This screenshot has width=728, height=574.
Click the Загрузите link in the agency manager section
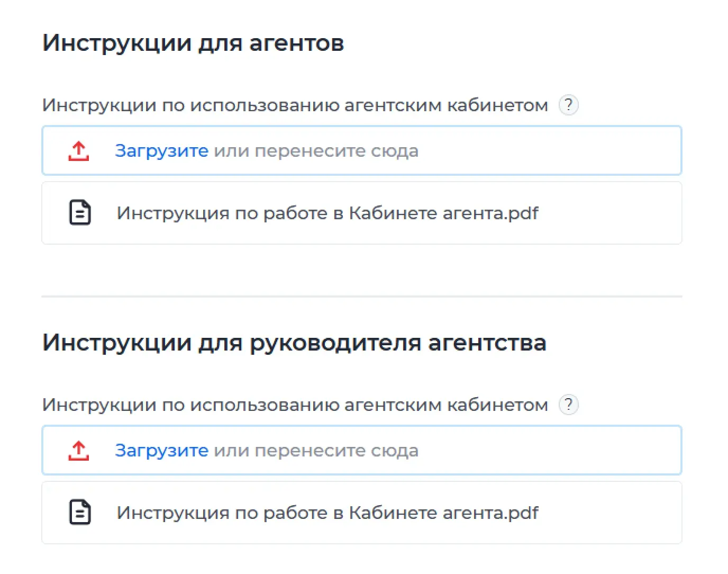161,451
